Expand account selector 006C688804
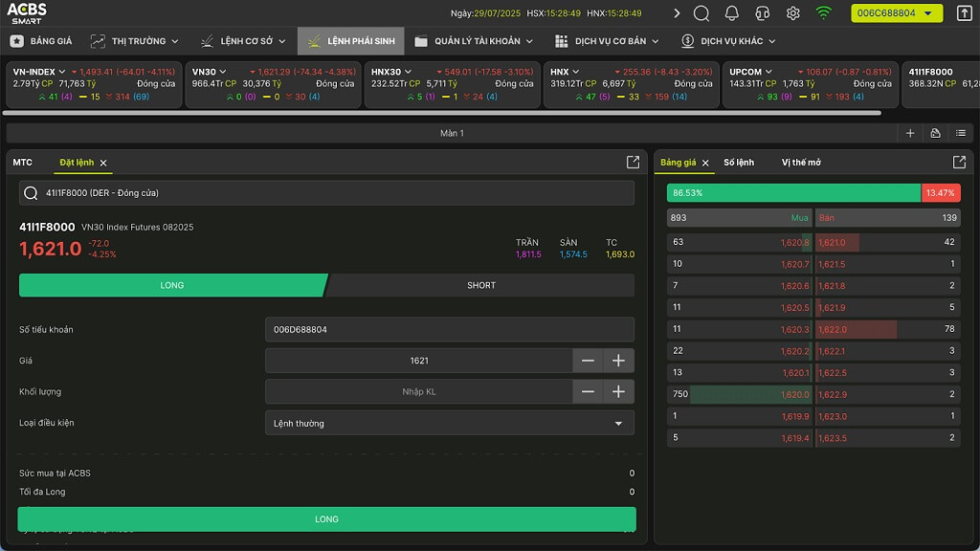Image resolution: width=980 pixels, height=551 pixels. pos(896,13)
